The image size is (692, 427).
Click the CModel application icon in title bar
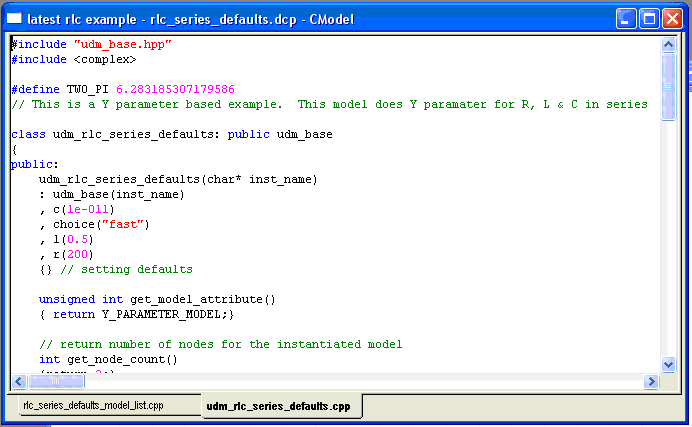point(14,18)
